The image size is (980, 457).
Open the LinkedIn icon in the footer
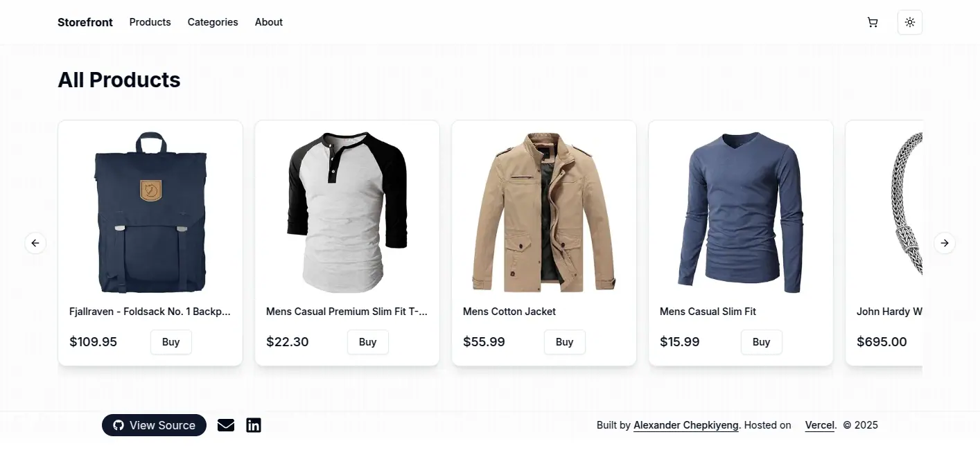(253, 424)
